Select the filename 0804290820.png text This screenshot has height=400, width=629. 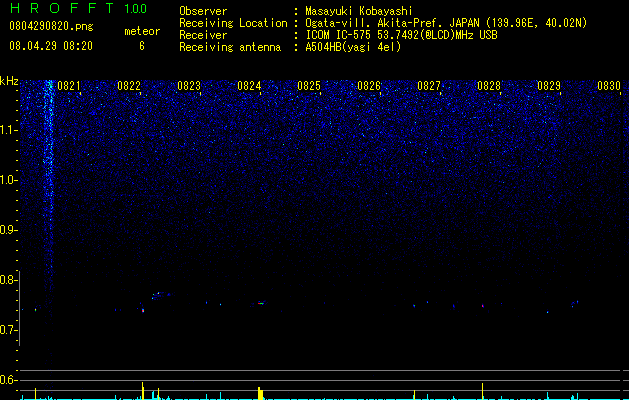point(51,26)
